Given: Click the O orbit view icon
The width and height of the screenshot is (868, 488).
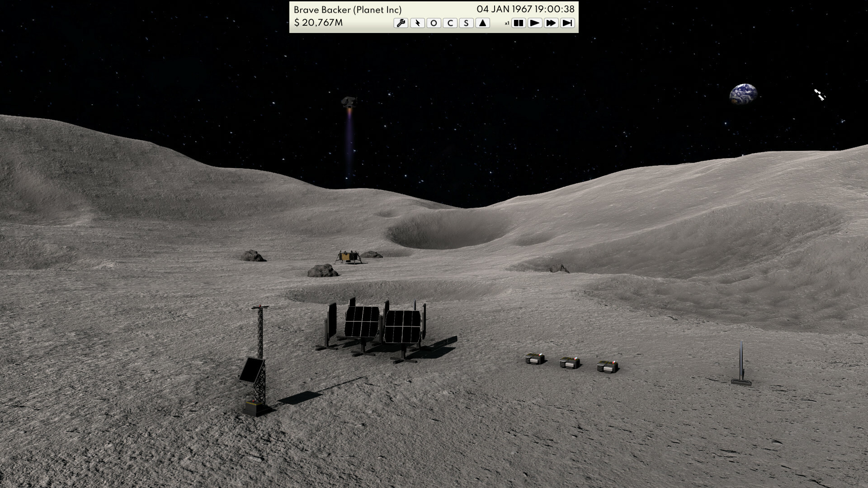Looking at the screenshot, I should click(x=433, y=23).
